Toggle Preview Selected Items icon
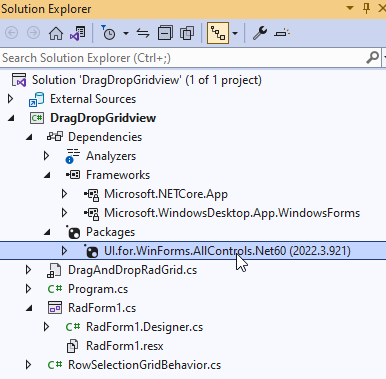 tap(282, 33)
